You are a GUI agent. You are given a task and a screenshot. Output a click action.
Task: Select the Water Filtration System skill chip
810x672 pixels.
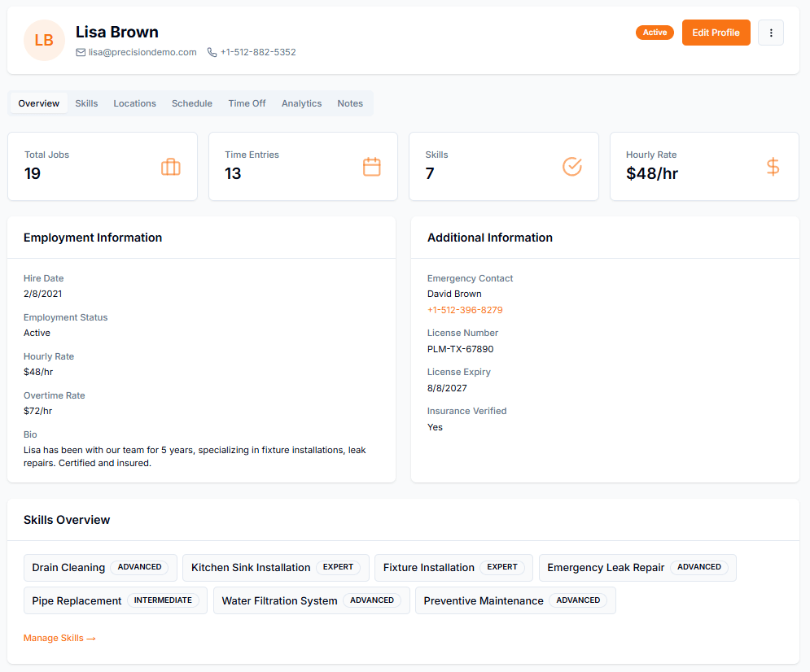(x=312, y=600)
